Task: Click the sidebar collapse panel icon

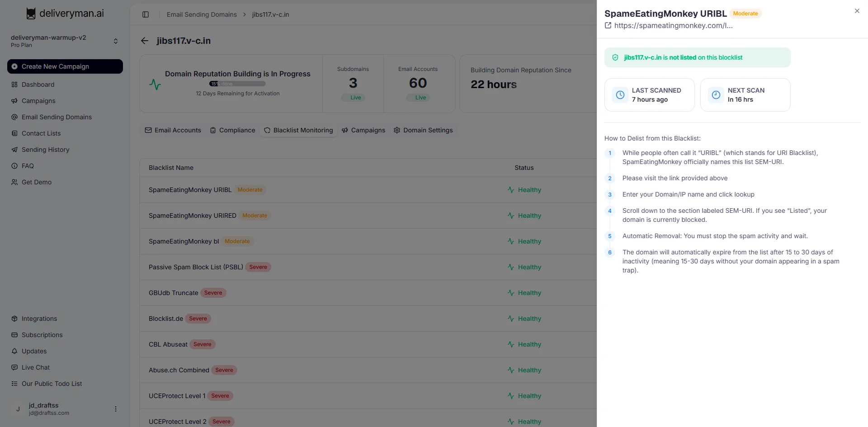Action: (x=146, y=14)
